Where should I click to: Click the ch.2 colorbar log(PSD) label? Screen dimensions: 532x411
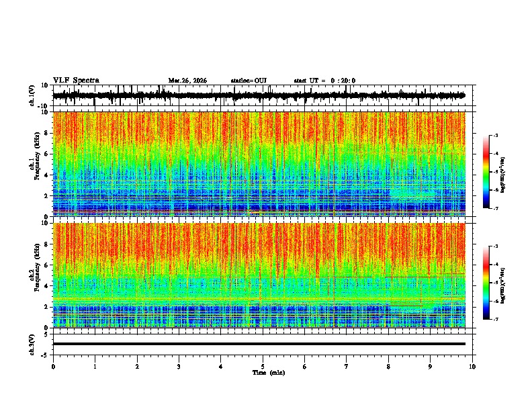[x=503, y=286]
